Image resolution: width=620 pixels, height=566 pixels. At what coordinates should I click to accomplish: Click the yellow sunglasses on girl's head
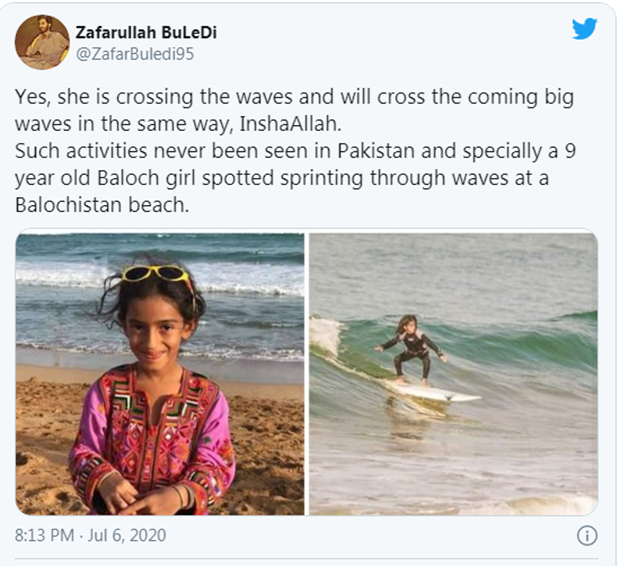pos(157,275)
